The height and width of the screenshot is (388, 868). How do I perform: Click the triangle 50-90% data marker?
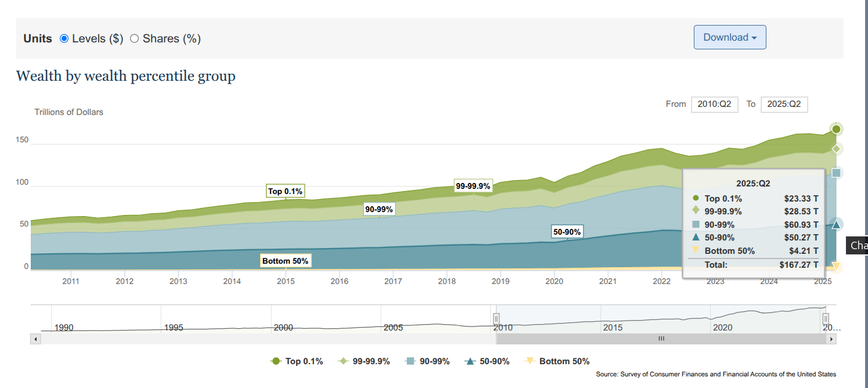pos(836,224)
